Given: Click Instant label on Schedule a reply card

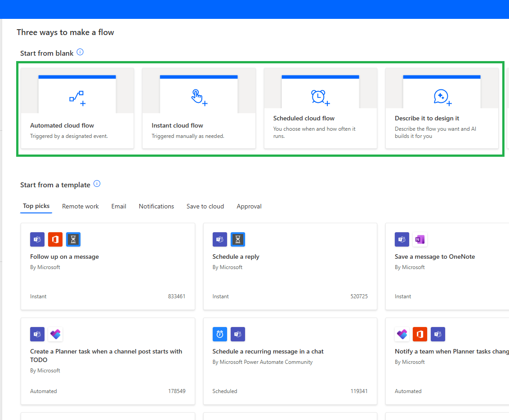Looking at the screenshot, I should [x=220, y=296].
